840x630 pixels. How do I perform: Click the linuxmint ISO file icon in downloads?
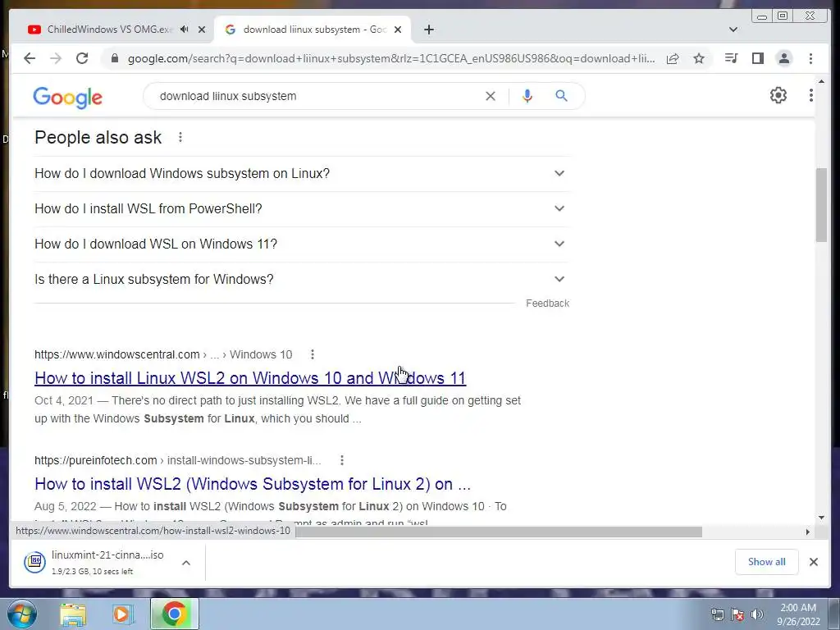[x=34, y=561]
